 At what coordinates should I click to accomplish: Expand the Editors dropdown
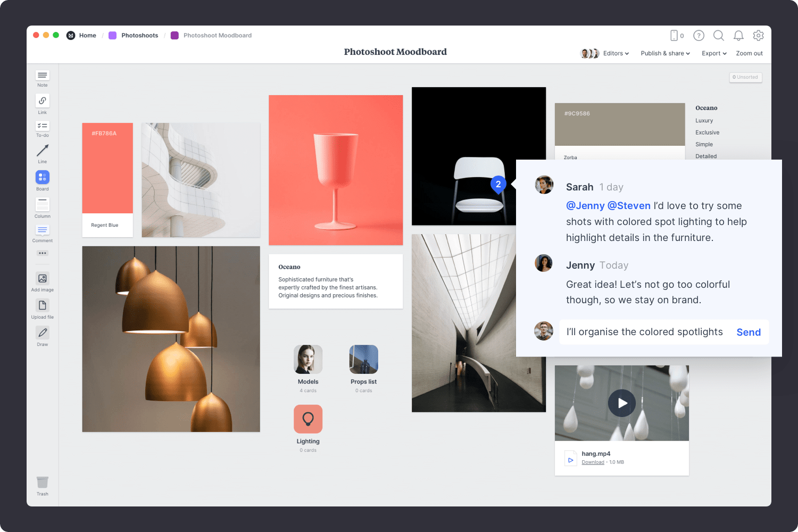coord(616,54)
